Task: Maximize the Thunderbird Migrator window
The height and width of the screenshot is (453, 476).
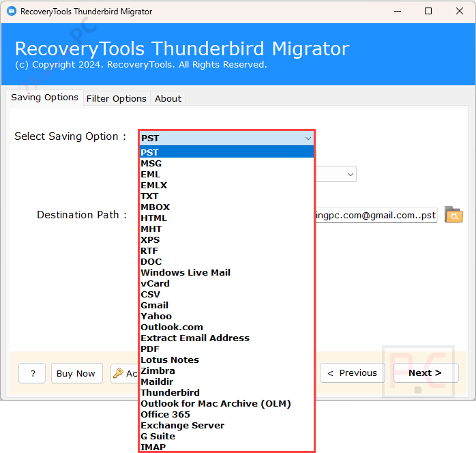Action: (x=428, y=12)
